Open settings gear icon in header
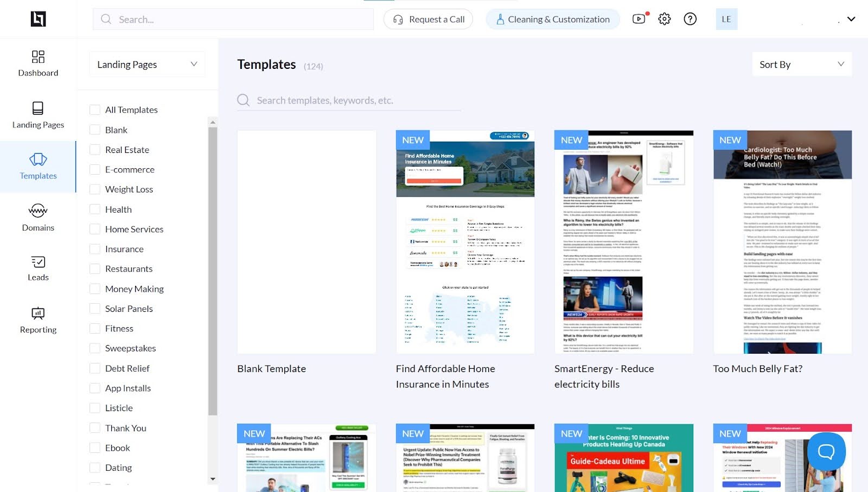This screenshot has height=492, width=868. (665, 19)
